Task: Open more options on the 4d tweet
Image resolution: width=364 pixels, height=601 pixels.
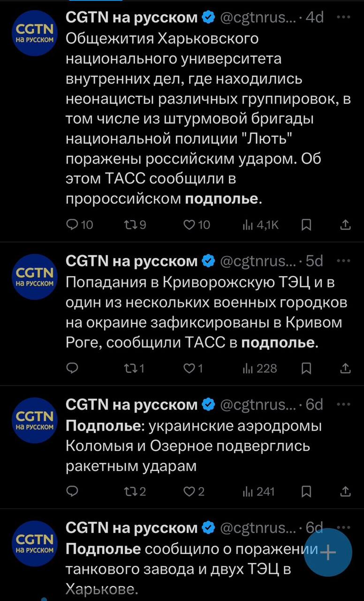Action: point(343,17)
